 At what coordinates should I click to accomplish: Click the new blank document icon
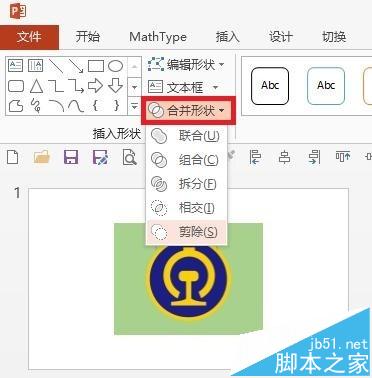[13, 157]
